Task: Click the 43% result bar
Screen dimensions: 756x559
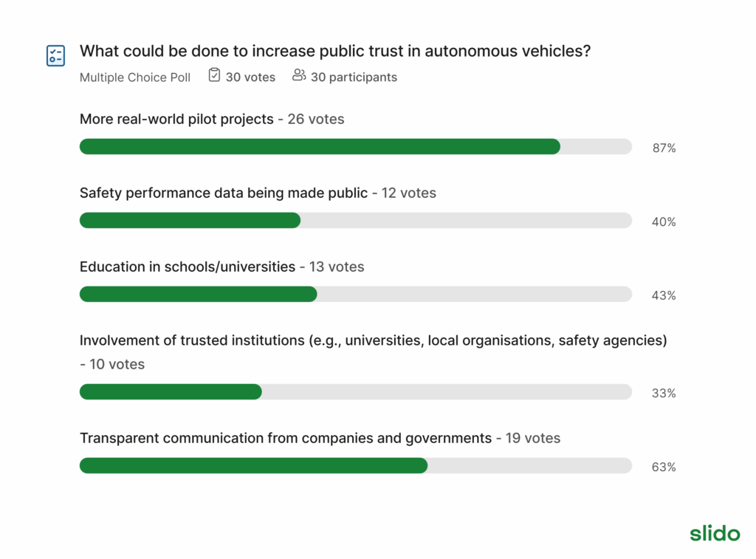Action: tap(355, 295)
